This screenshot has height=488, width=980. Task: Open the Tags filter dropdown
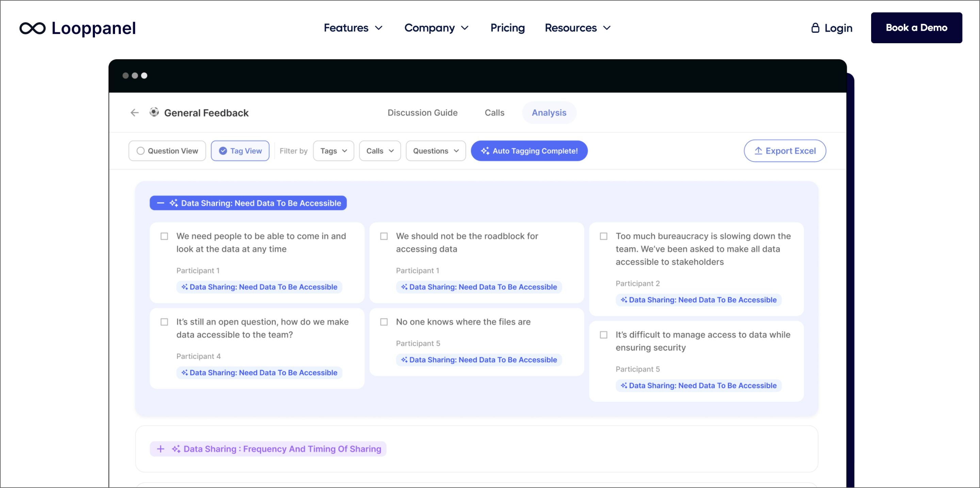point(333,151)
